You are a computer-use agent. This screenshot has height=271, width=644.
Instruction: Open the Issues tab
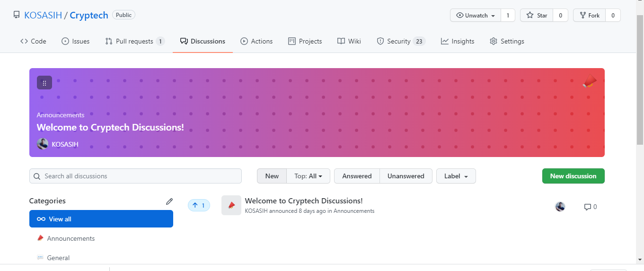pos(76,41)
